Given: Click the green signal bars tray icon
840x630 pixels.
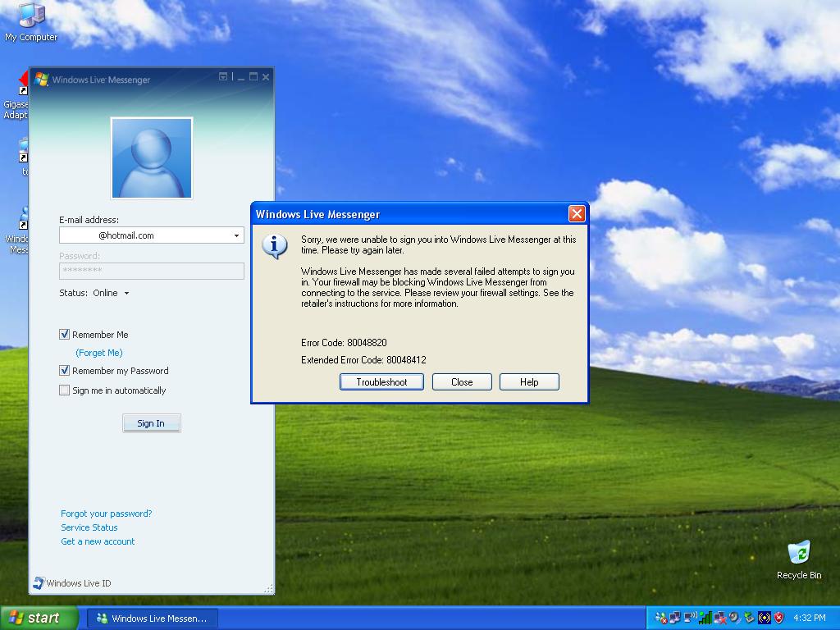Looking at the screenshot, I should [x=705, y=618].
